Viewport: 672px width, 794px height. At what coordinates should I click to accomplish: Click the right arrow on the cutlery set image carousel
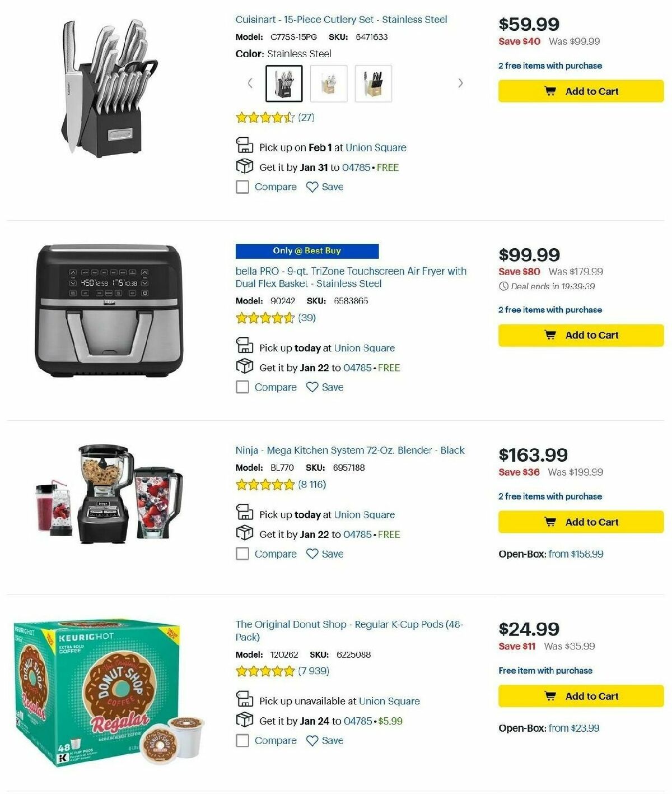[460, 82]
